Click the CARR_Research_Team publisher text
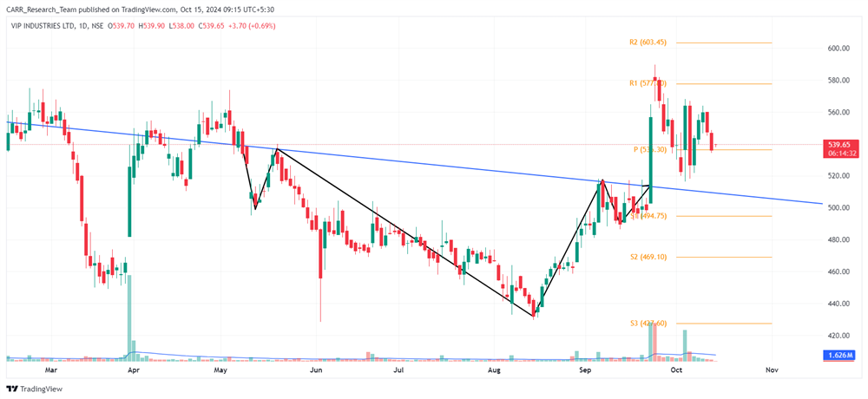The width and height of the screenshot is (868, 399). pyautogui.click(x=43, y=8)
